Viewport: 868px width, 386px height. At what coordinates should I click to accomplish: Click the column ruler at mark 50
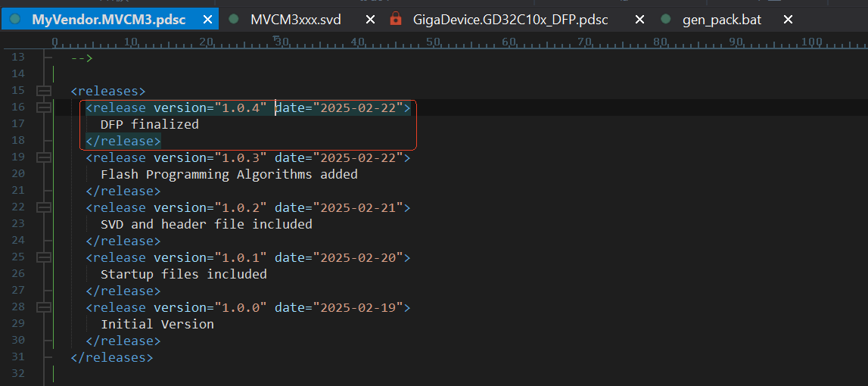[x=434, y=42]
